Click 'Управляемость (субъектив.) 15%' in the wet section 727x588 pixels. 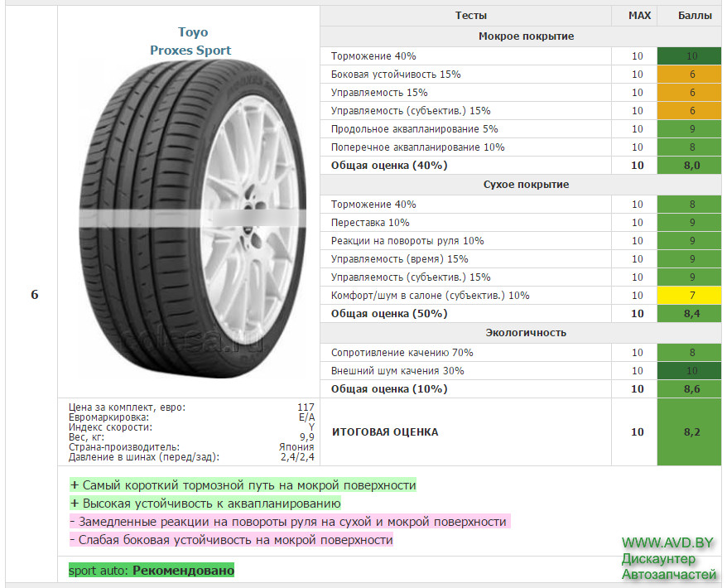[411, 111]
